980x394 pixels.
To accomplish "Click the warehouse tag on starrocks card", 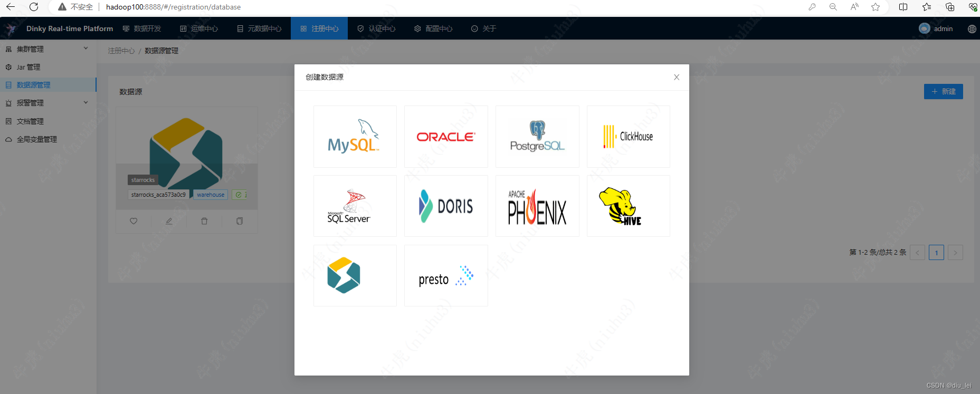I will 211,195.
